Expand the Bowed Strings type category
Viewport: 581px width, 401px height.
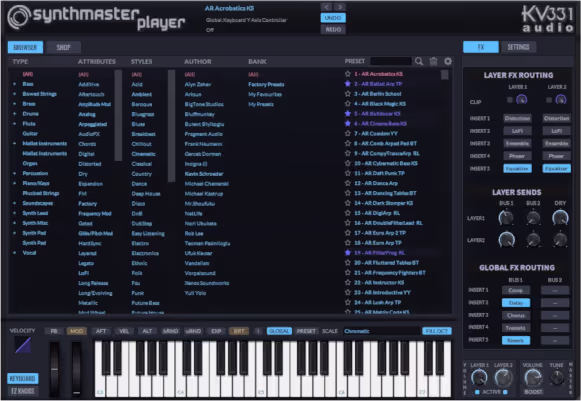tap(14, 94)
